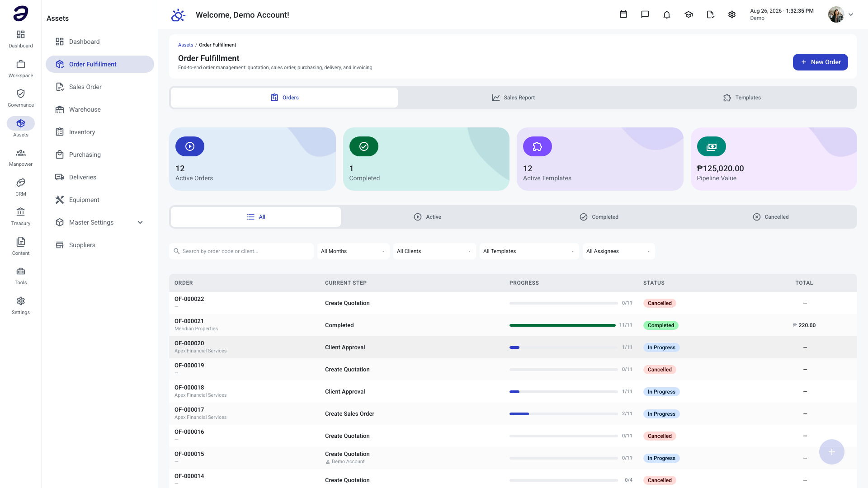
Task: Expand Master Settings submenu
Action: pyautogui.click(x=140, y=222)
